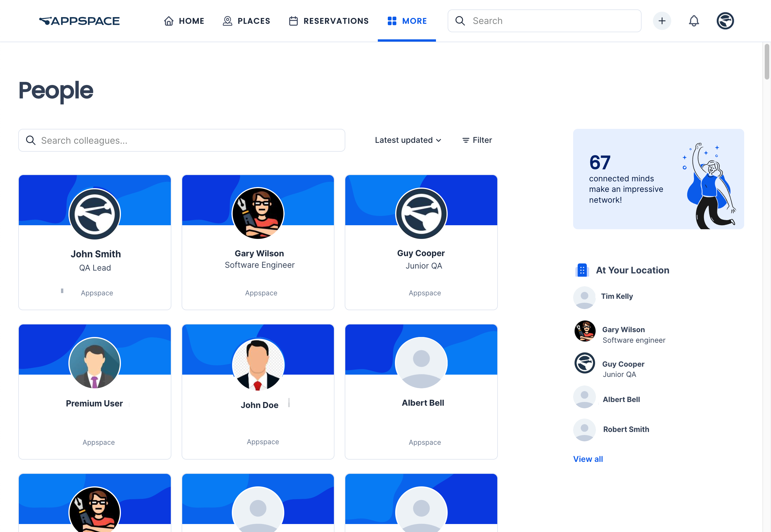Click Appspace label on Guy Cooper card
771x532 pixels.
pyautogui.click(x=425, y=293)
